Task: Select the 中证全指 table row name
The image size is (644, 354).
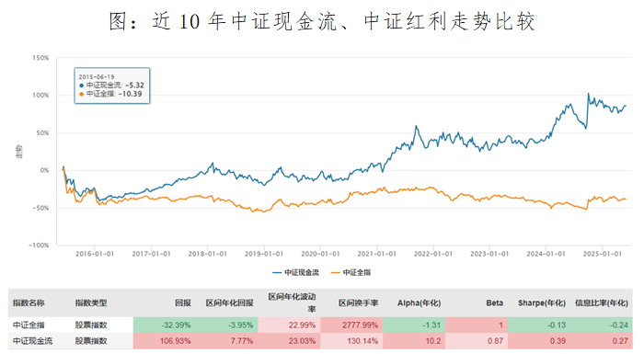Action: tap(29, 325)
